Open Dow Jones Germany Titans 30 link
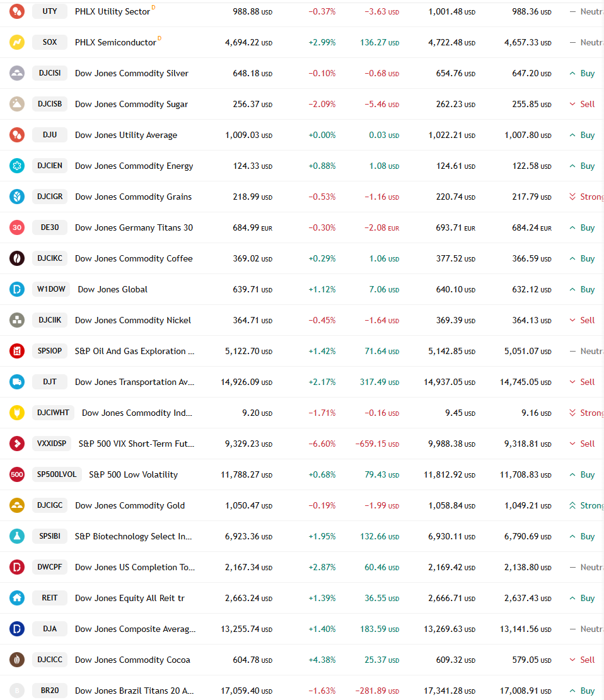Screen dimensions: 604x700 [x=134, y=227]
